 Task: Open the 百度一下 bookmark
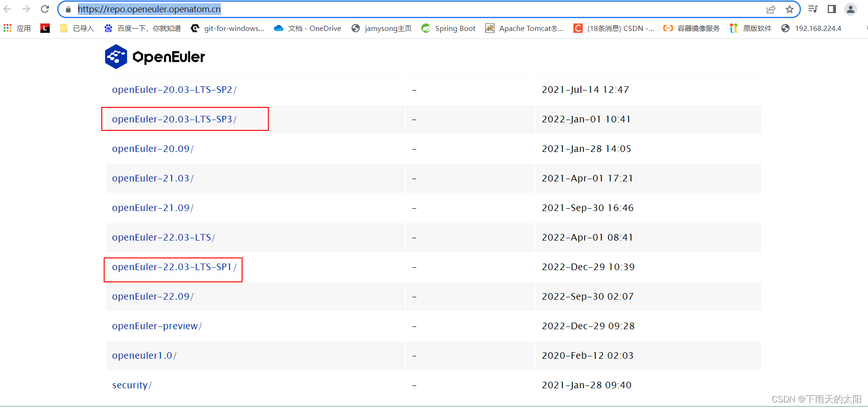pos(143,28)
